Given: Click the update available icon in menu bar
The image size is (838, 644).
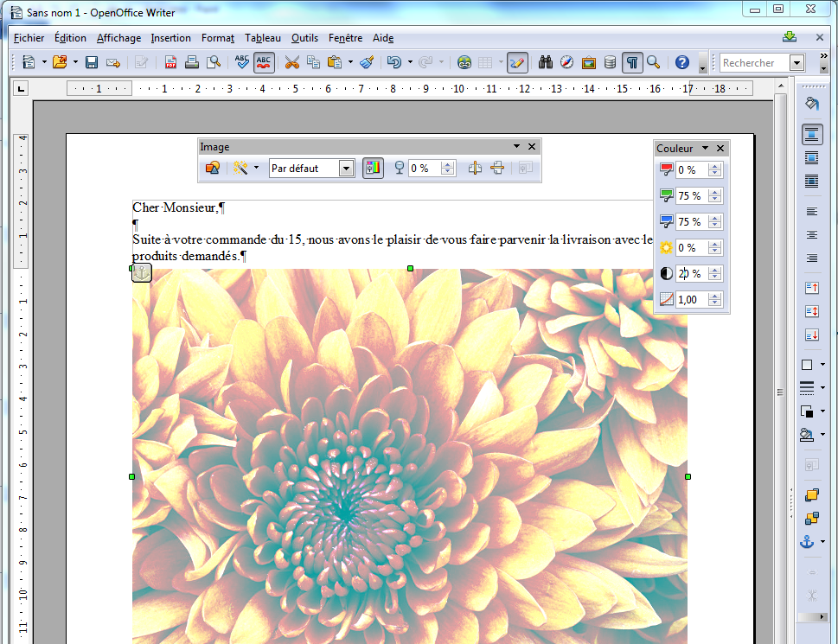Looking at the screenshot, I should (x=790, y=37).
